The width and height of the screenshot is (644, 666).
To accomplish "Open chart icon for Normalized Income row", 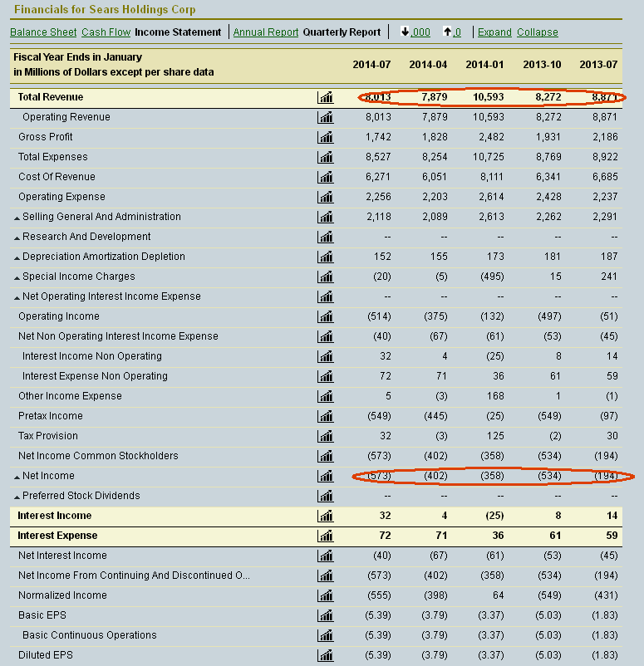I will [x=326, y=596].
